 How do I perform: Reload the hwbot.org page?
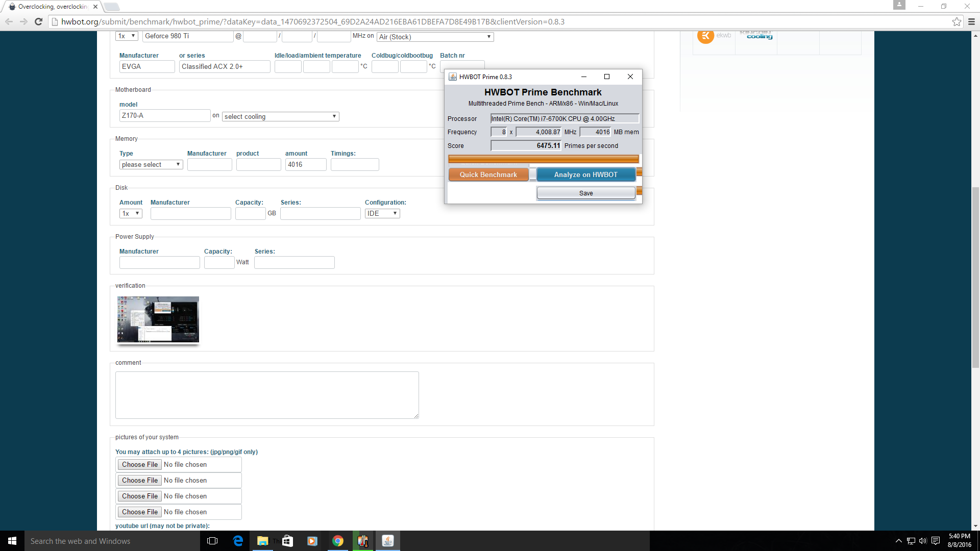pyautogui.click(x=38, y=21)
